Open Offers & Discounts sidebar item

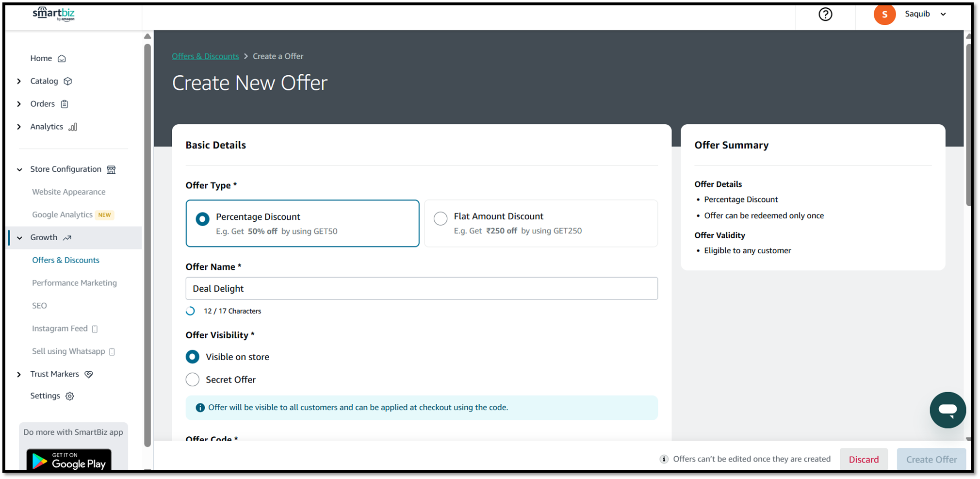click(x=65, y=260)
